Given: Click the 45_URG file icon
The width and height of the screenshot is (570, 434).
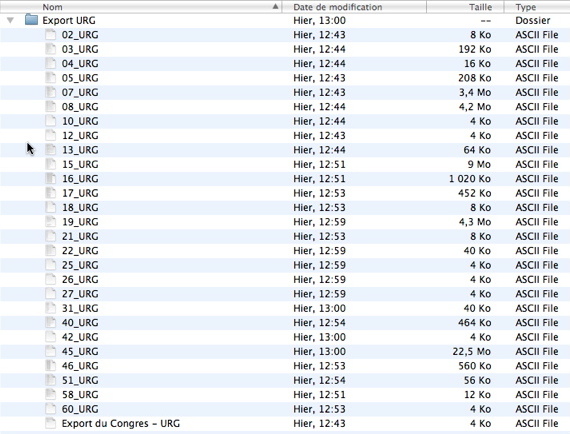Looking at the screenshot, I should point(51,351).
